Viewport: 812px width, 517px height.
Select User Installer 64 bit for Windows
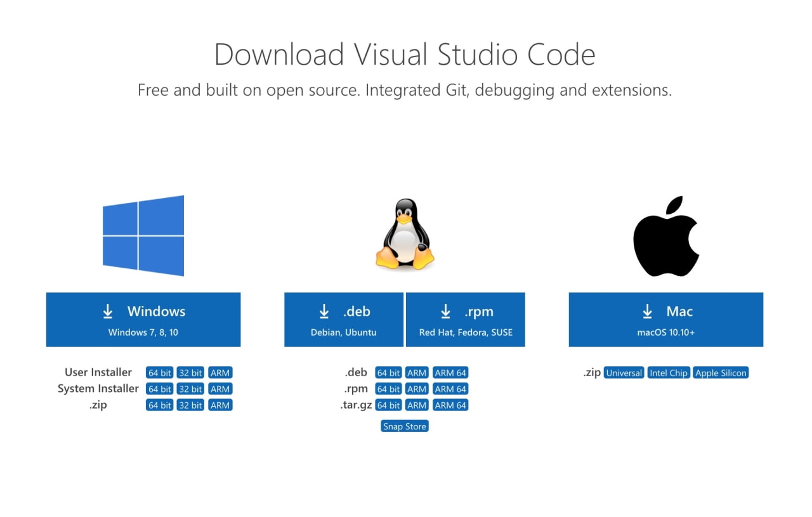point(159,373)
